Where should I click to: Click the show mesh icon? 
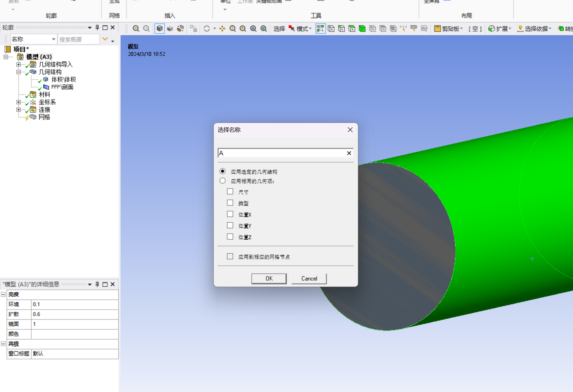point(194,29)
